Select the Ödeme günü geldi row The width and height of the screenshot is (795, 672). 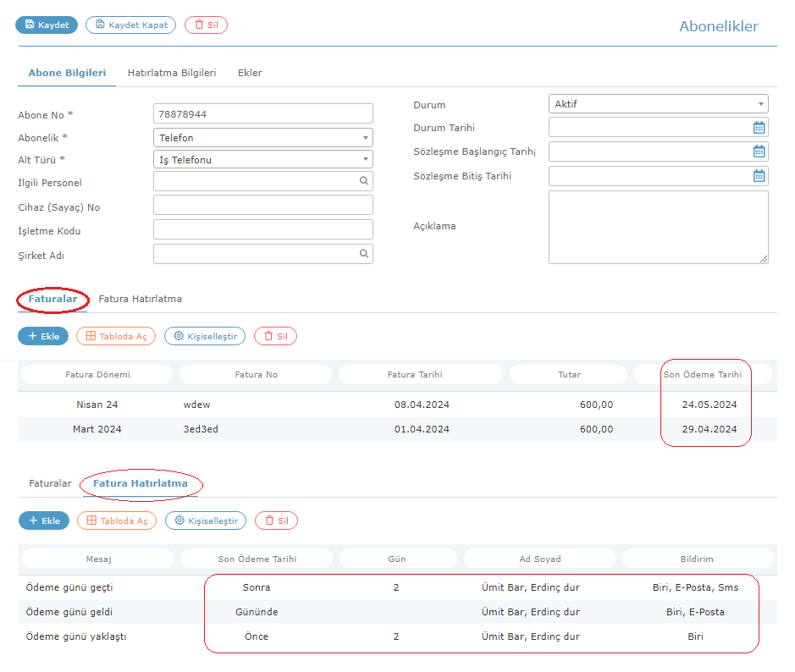point(397,612)
